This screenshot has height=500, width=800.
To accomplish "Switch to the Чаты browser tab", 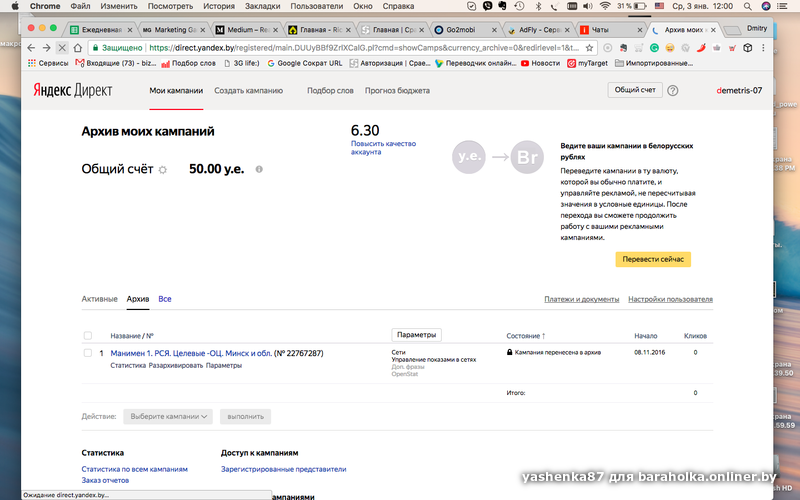I will tap(611, 30).
